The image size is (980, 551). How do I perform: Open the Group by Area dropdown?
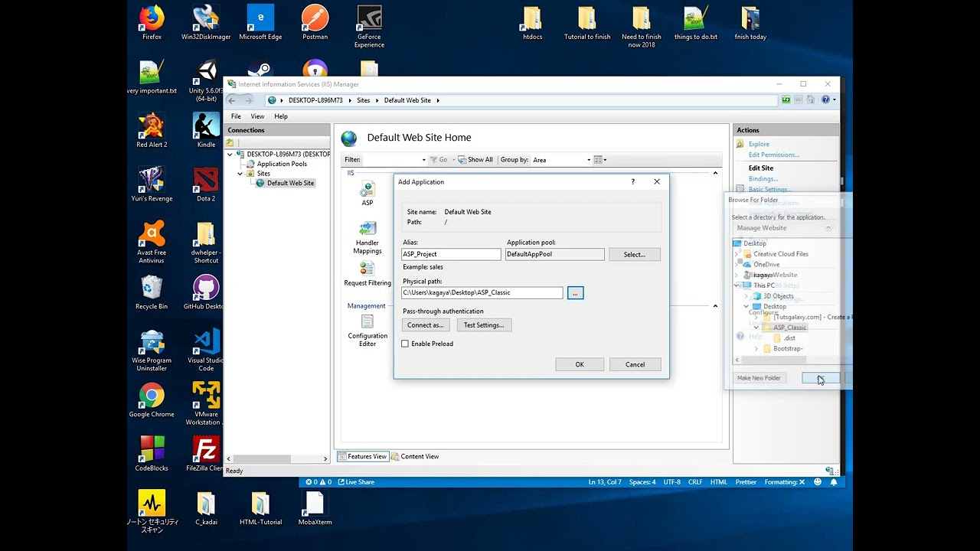(x=589, y=160)
